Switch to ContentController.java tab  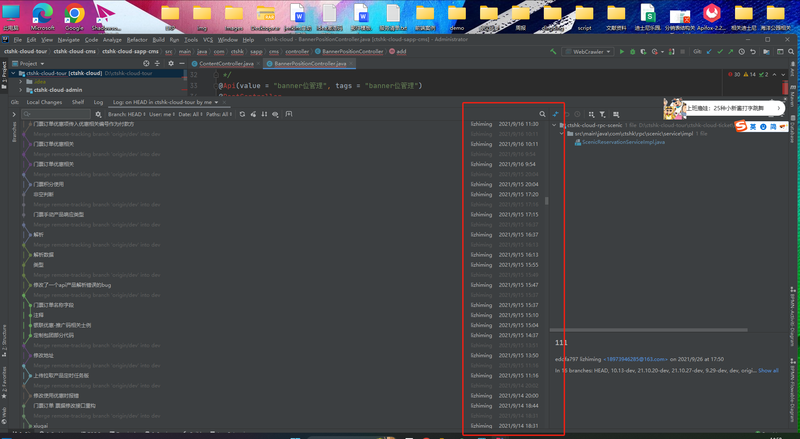(226, 64)
